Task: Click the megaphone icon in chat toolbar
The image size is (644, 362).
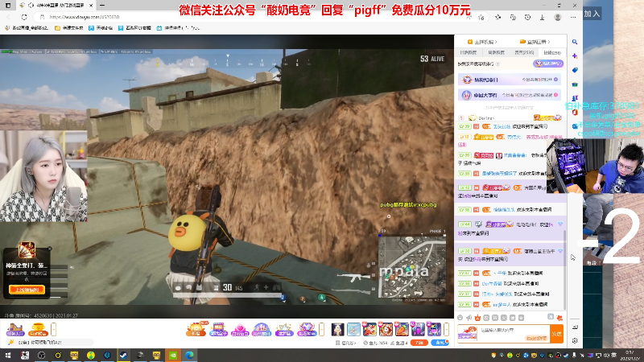Action: pyautogui.click(x=469, y=318)
